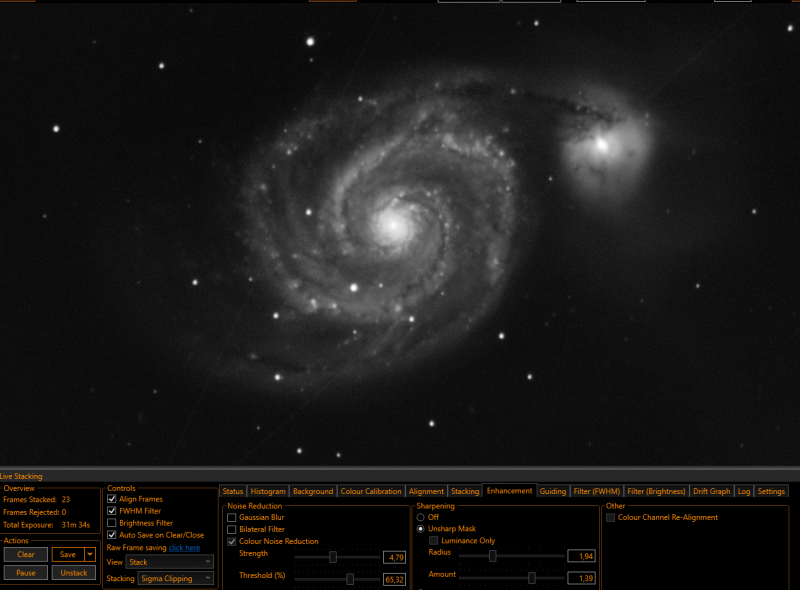Viewport: 800px width, 590px height.
Task: Show the Drift Graph tab
Action: coord(712,491)
